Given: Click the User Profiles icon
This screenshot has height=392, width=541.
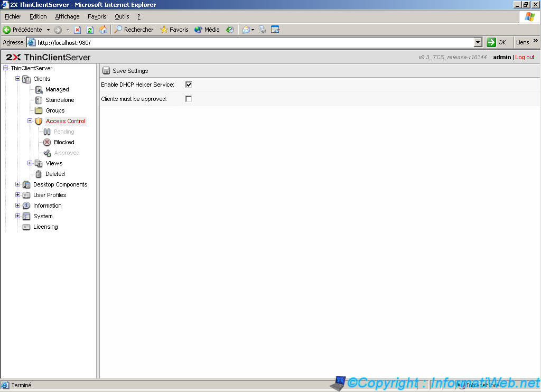Looking at the screenshot, I should 26,195.
